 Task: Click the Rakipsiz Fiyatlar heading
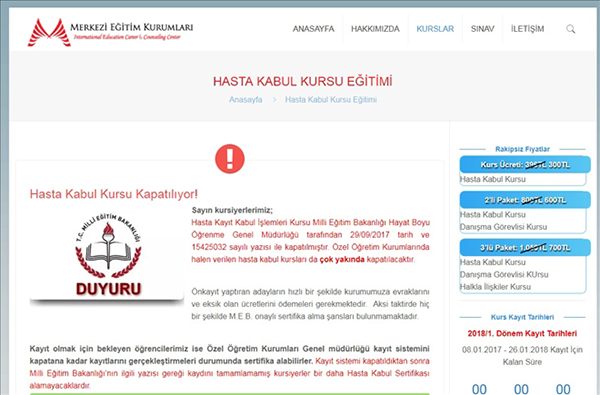point(522,149)
